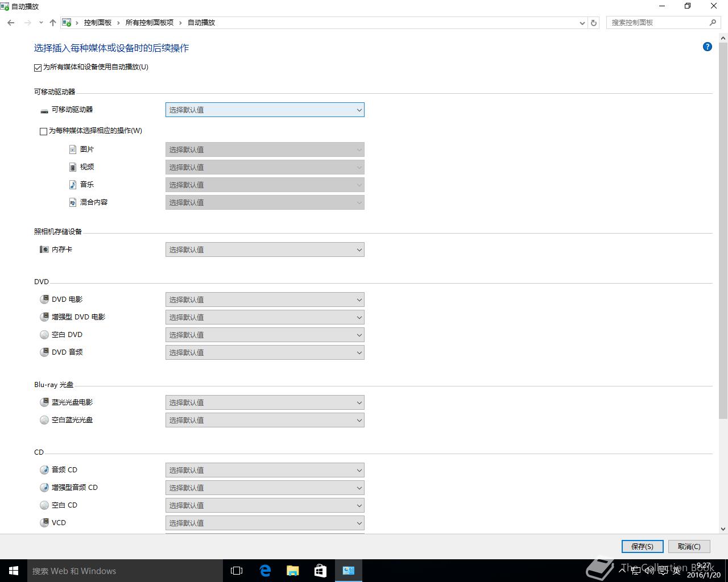
Task: Open the VCD default dropdown
Action: click(x=265, y=523)
